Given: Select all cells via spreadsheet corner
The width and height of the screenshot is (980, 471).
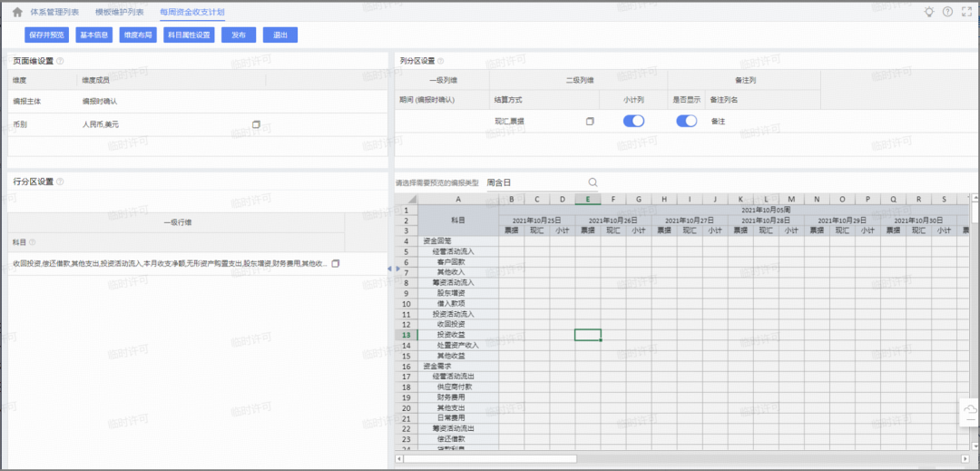Looking at the screenshot, I should tap(407, 200).
